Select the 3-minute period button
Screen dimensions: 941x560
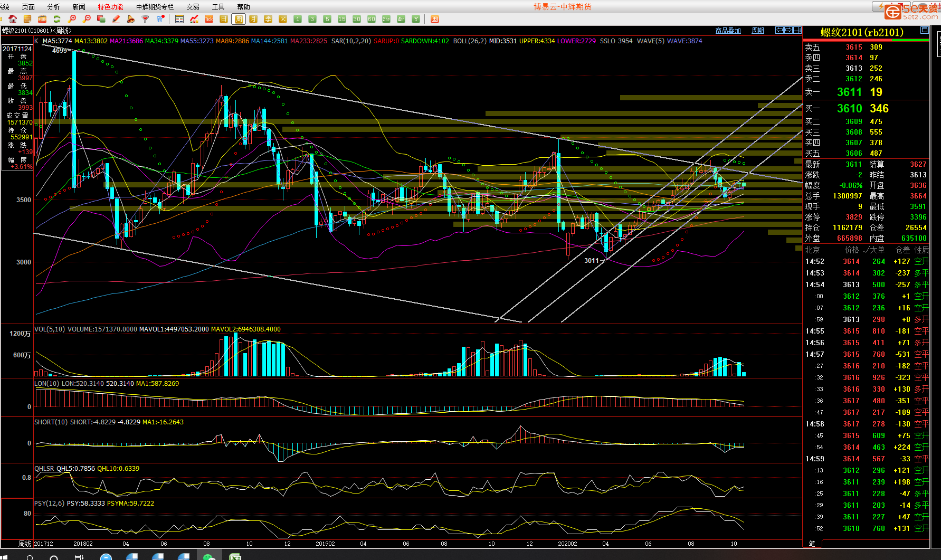tap(312, 19)
